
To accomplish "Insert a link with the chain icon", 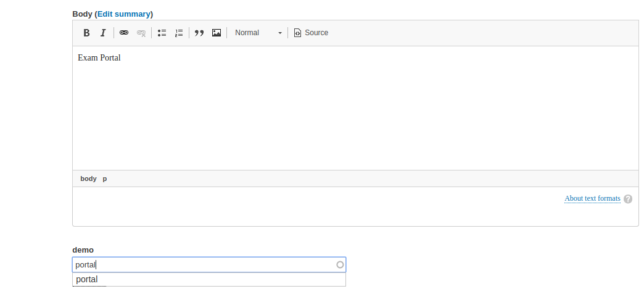I will [124, 33].
